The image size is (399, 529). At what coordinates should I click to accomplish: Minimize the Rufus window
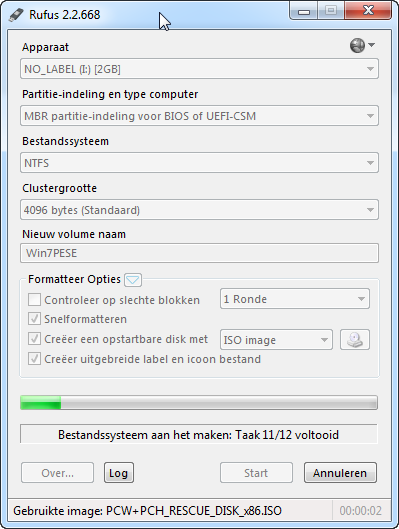click(x=304, y=11)
